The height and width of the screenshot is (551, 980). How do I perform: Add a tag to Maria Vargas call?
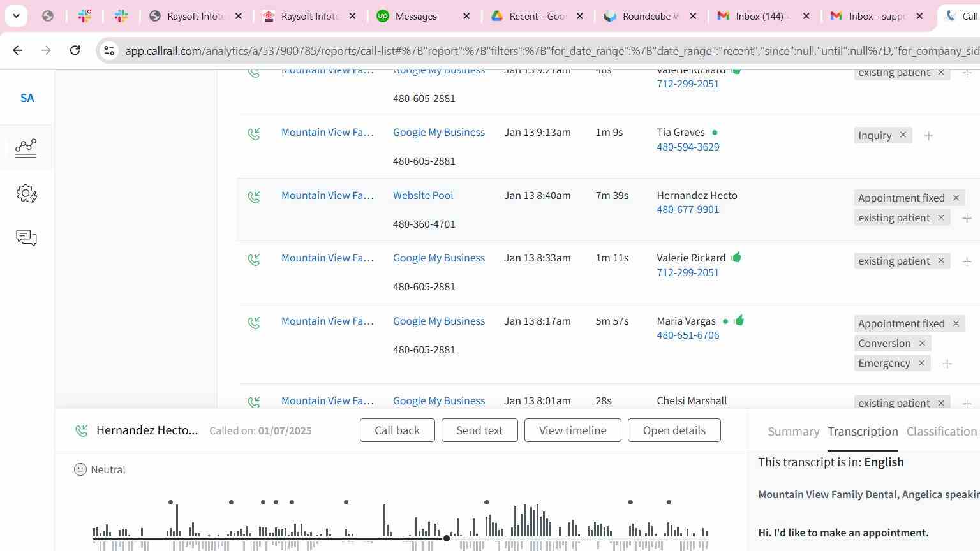947,364
